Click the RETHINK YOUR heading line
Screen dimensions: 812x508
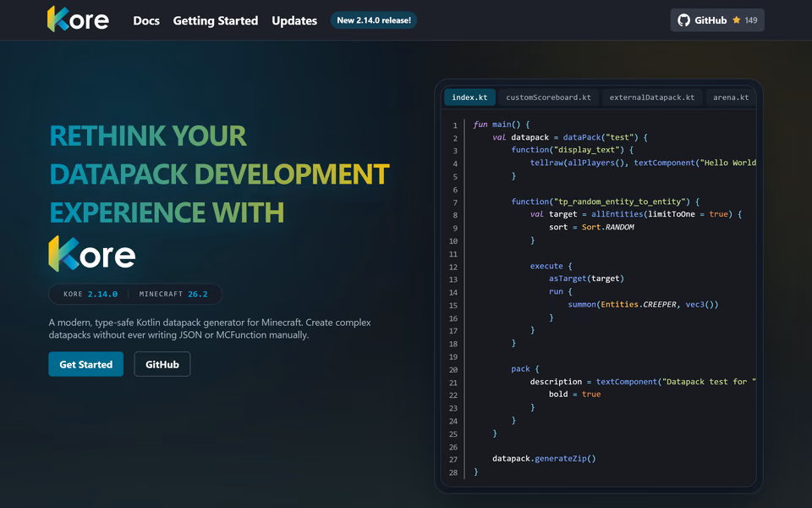tap(148, 135)
